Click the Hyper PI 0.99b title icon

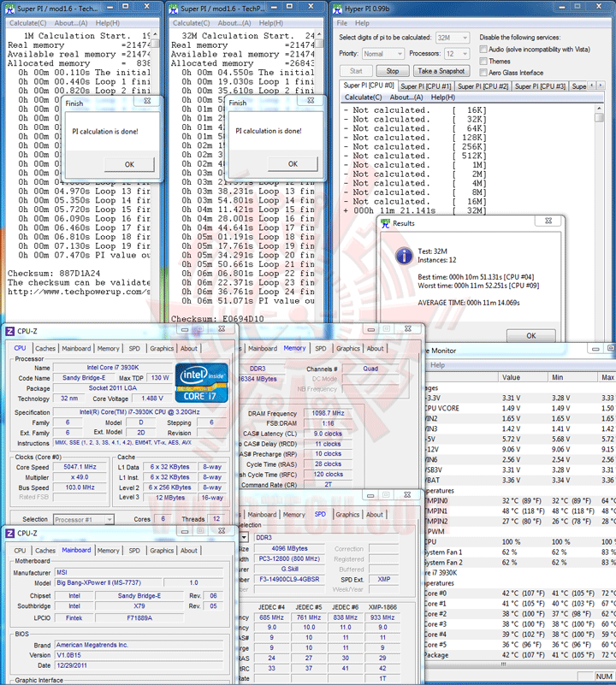pos(337,9)
